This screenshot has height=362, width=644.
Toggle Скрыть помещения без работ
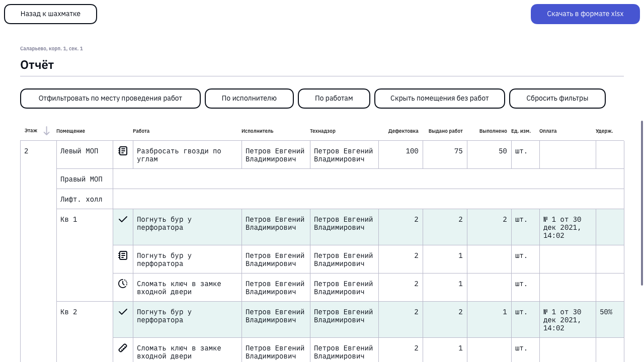pos(440,99)
